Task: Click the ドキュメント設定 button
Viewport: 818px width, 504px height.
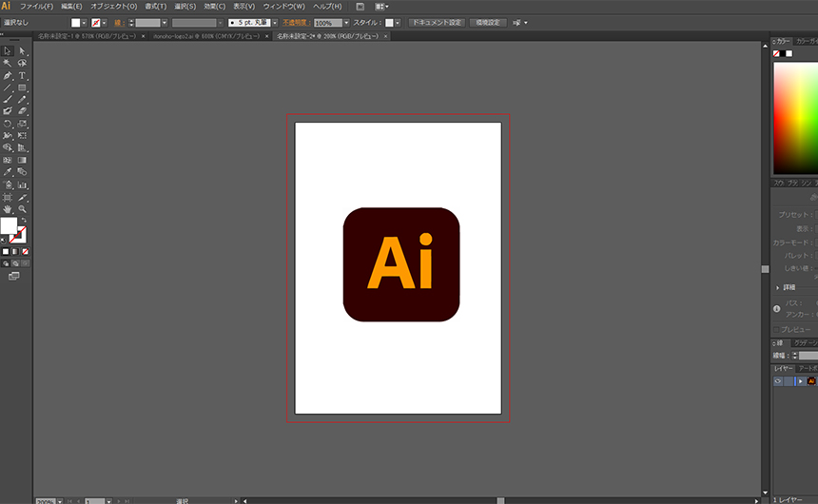Action: coord(437,22)
